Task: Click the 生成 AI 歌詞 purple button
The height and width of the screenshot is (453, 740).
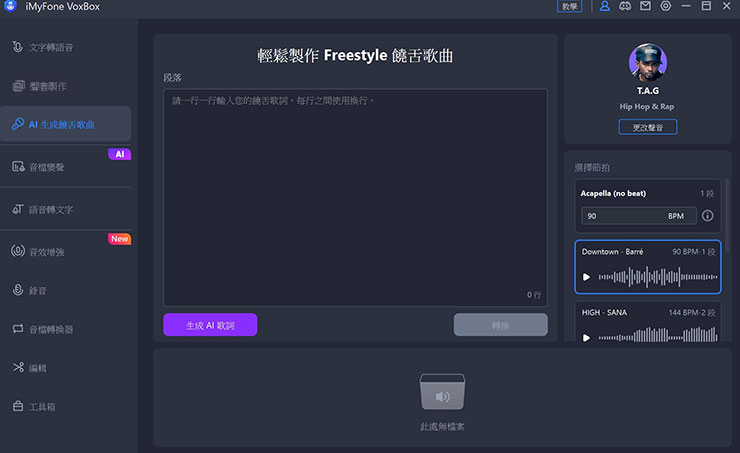Action: [210, 325]
